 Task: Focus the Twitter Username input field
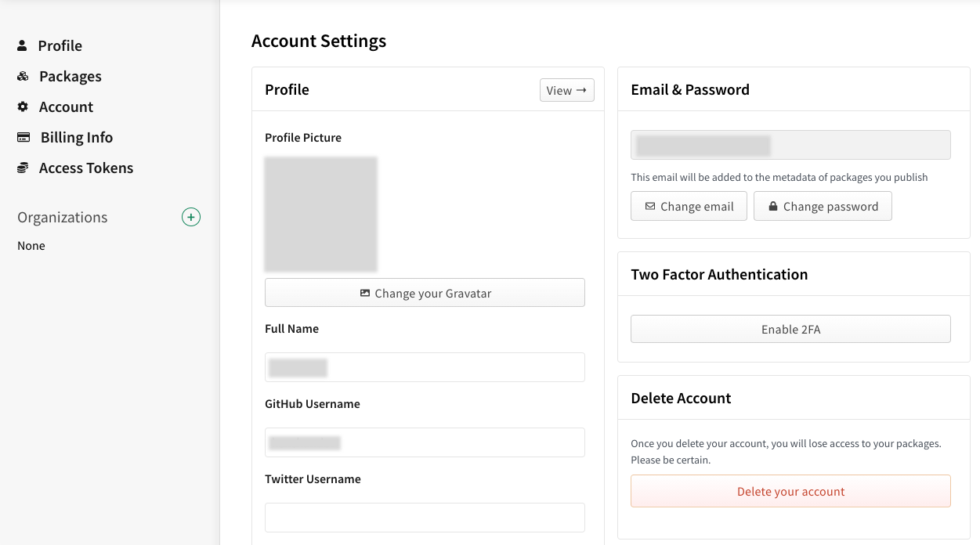tap(425, 518)
